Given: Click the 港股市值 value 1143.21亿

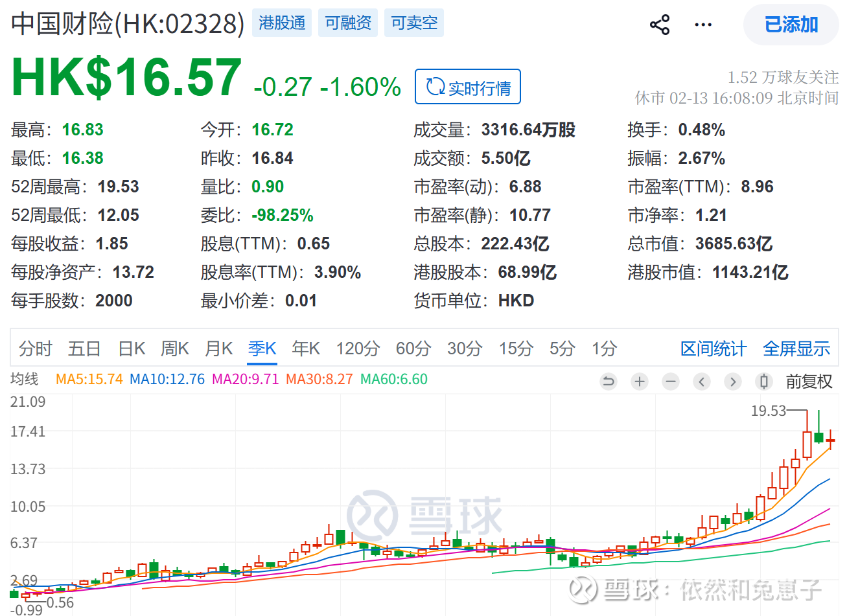Looking at the screenshot, I should [750, 272].
